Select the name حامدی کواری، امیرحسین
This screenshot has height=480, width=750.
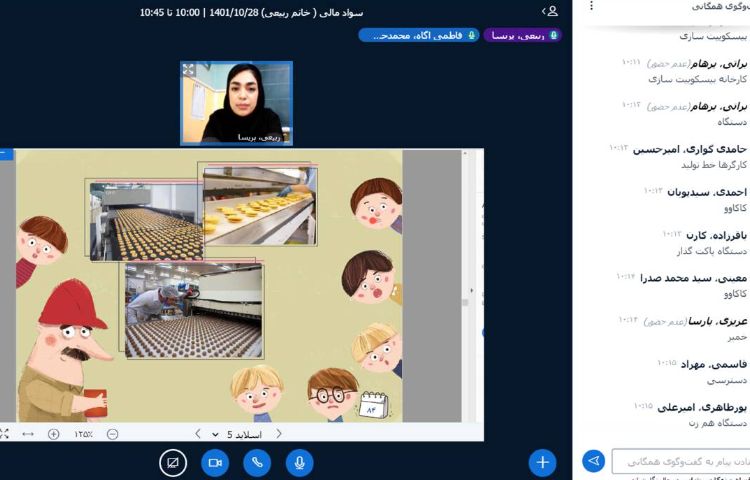(x=689, y=150)
